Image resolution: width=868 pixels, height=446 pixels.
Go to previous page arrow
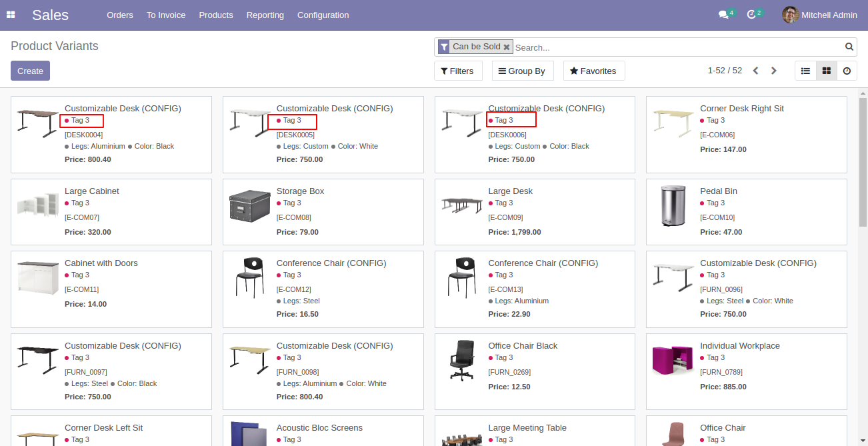point(755,71)
